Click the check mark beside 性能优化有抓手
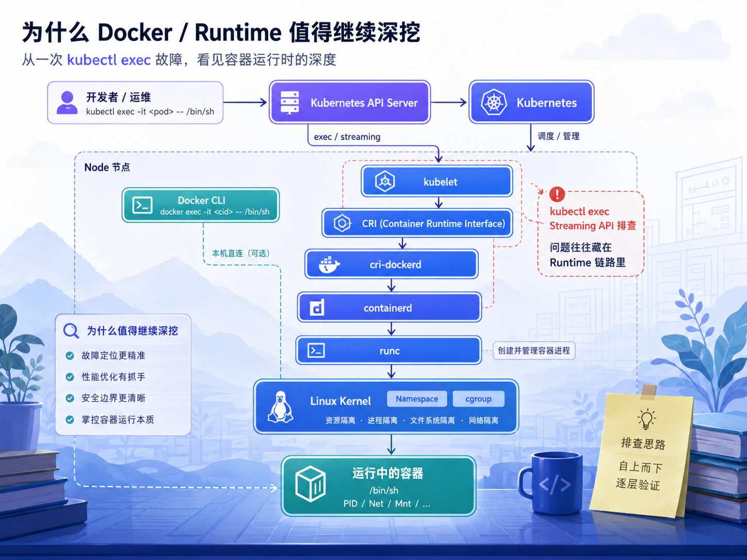Viewport: 747px width, 560px height. 70,377
